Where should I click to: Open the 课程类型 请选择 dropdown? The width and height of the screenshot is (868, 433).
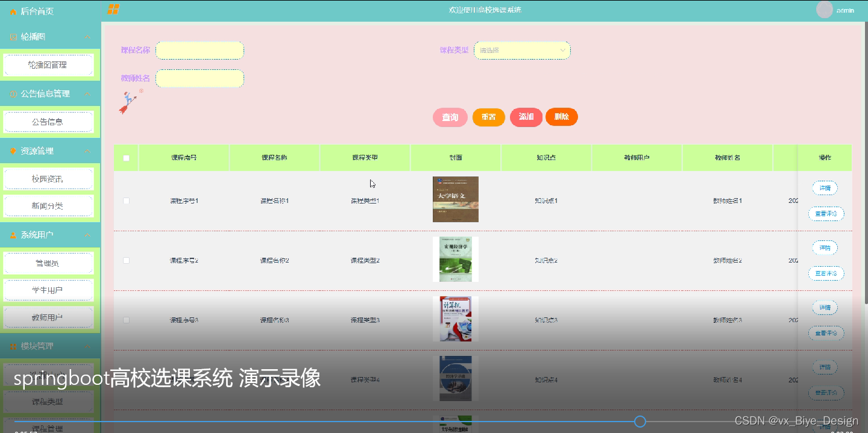point(522,51)
